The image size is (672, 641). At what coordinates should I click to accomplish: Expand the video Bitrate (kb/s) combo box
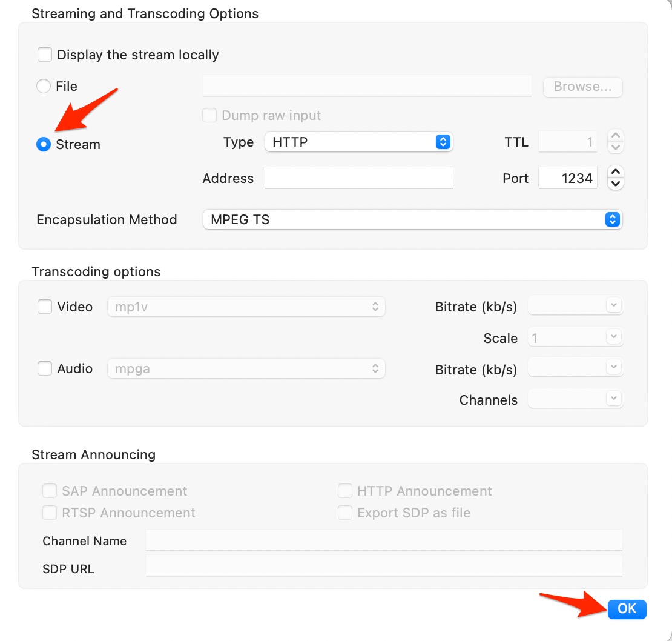(x=613, y=305)
